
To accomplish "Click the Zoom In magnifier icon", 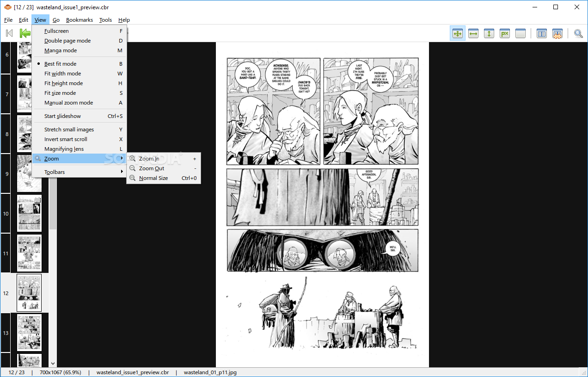I will click(x=133, y=159).
